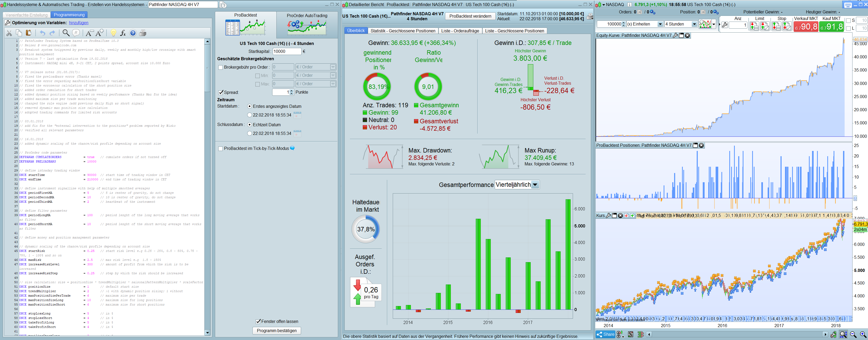Click the Share button icon
Screen dimensions: 868x340
(x=606, y=334)
